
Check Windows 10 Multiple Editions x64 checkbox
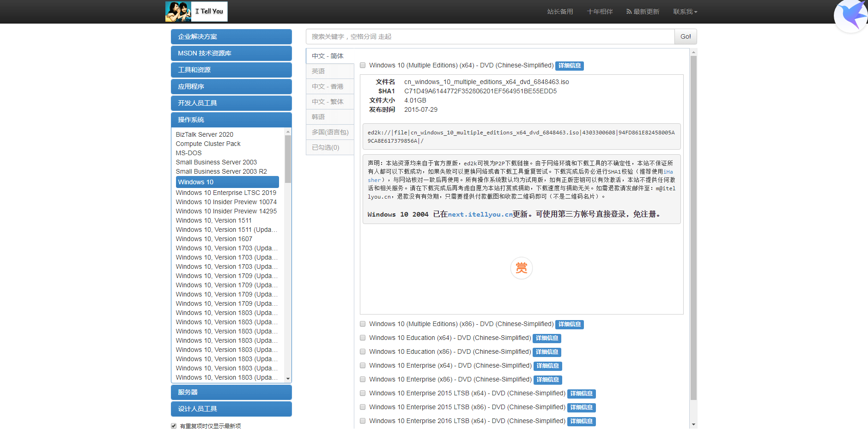click(363, 66)
